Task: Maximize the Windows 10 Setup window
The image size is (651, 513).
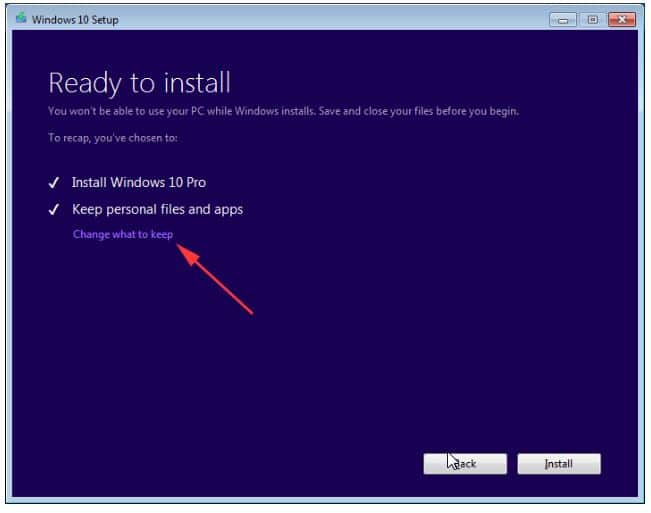Action: (592, 20)
